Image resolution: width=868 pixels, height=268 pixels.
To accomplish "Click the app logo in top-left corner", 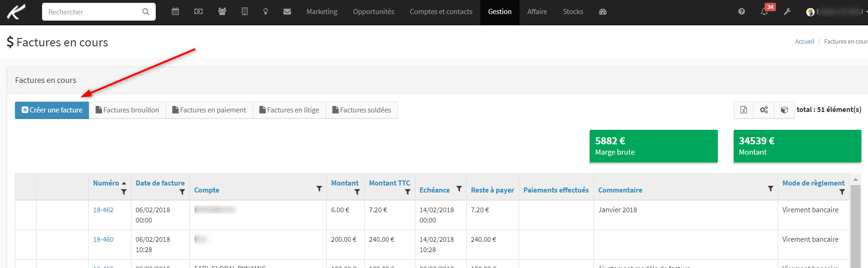I will coord(16,12).
